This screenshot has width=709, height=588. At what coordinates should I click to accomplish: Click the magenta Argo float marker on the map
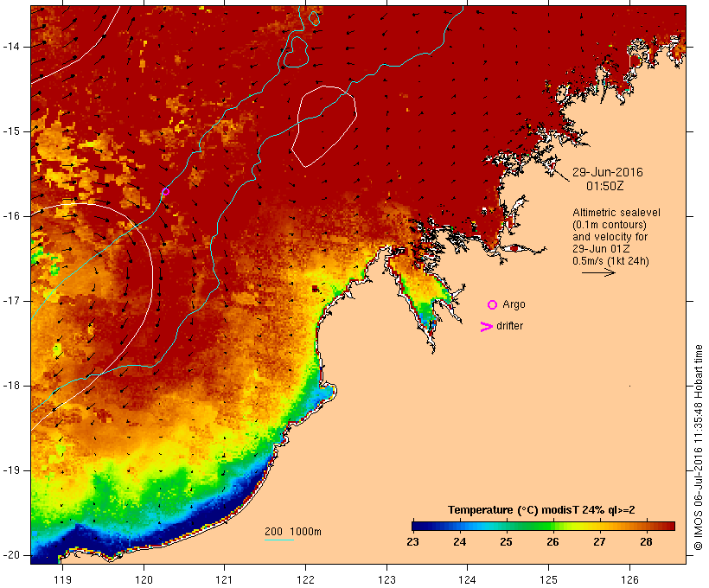point(165,191)
